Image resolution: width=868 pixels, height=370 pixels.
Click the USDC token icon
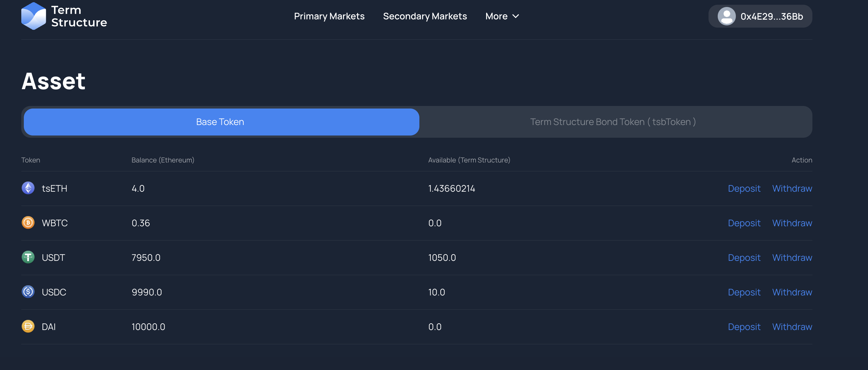pyautogui.click(x=28, y=292)
